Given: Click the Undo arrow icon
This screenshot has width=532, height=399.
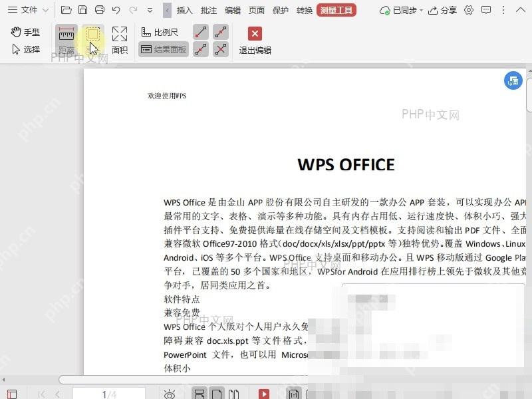Looking at the screenshot, I should coord(116,10).
